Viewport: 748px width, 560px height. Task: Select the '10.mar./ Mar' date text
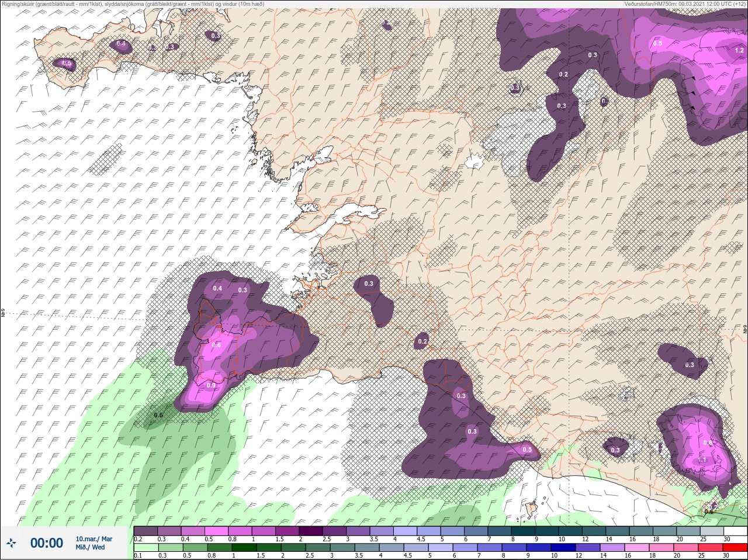94,539
